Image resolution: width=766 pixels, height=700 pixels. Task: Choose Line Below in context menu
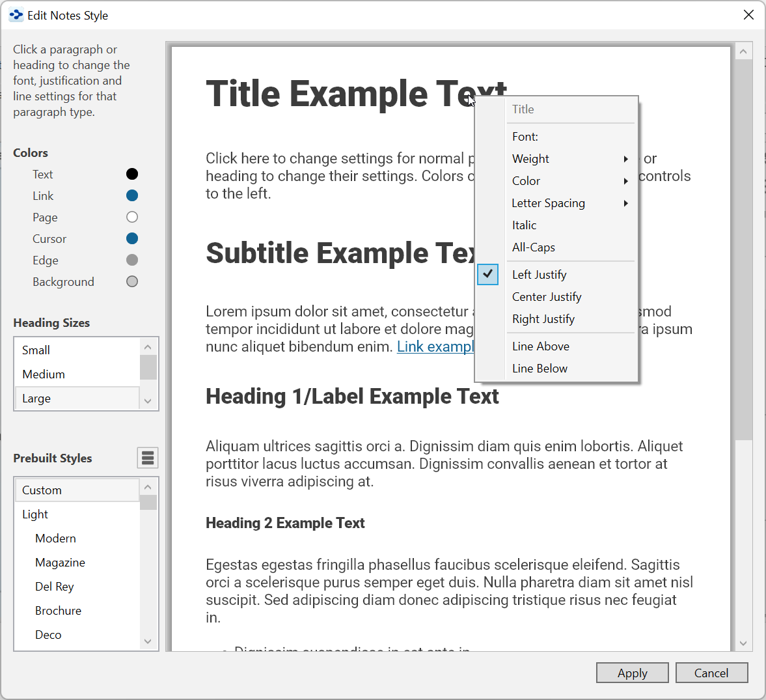coord(540,369)
